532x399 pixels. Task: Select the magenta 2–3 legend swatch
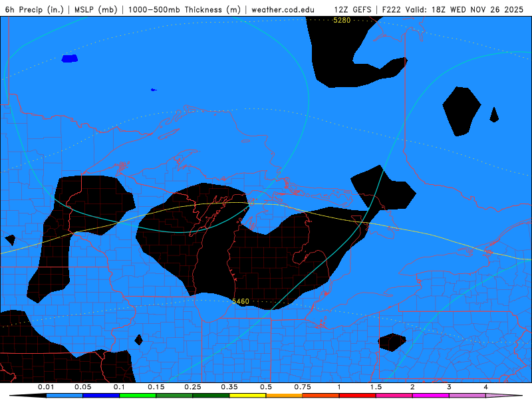(431, 396)
